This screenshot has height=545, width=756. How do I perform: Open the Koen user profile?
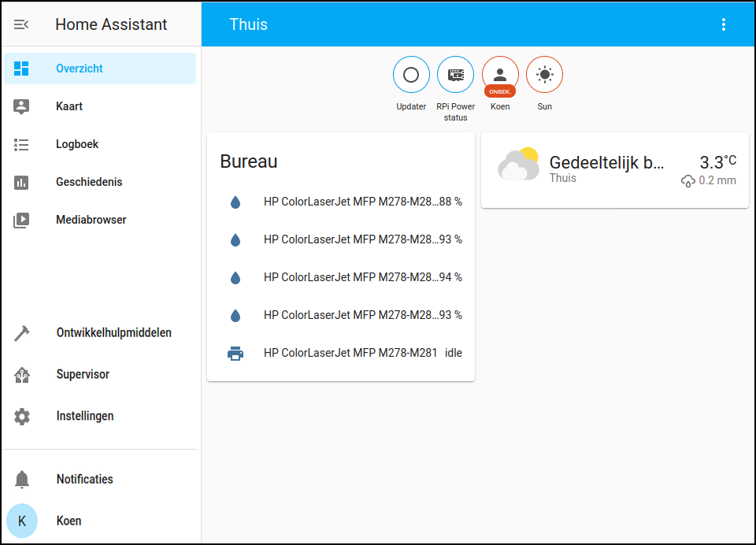point(100,521)
